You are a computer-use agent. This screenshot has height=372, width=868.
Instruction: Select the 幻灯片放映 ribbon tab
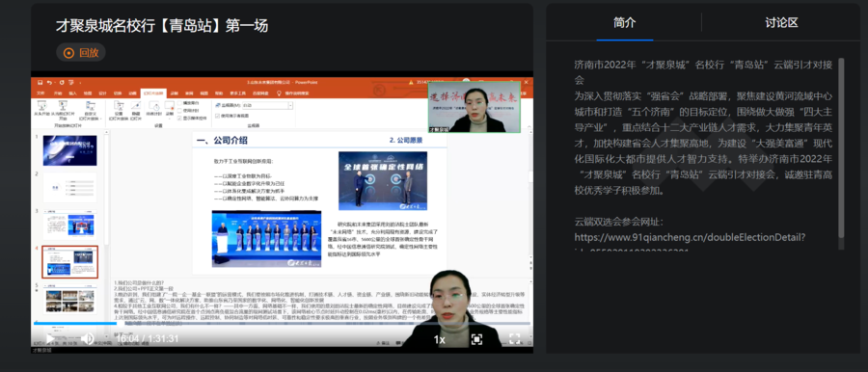pyautogui.click(x=153, y=93)
